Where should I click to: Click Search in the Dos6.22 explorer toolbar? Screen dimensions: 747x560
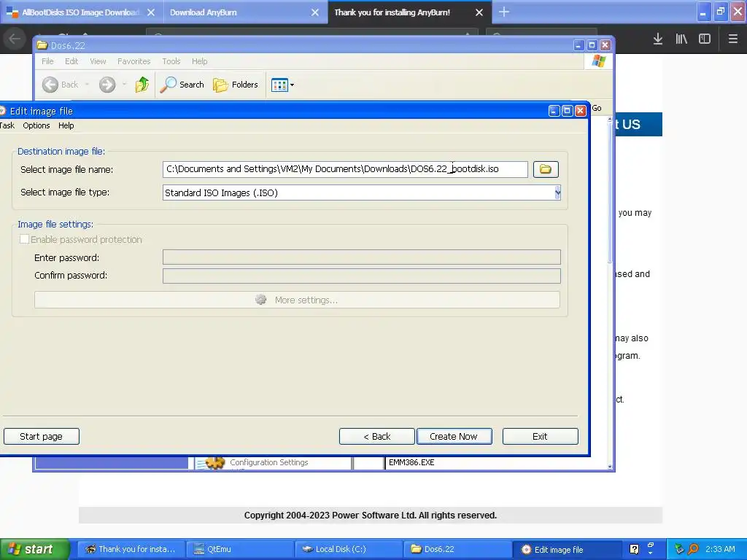click(182, 85)
